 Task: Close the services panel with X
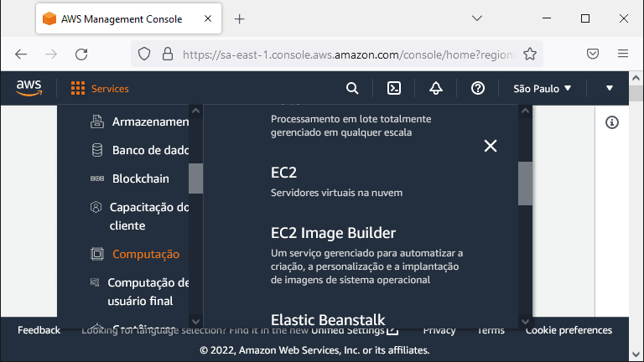(491, 146)
